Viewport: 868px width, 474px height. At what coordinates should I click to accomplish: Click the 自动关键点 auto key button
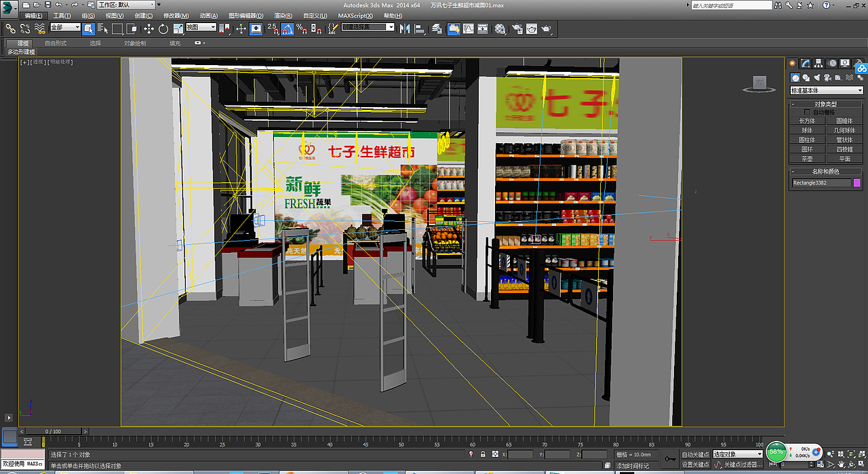[x=695, y=454]
